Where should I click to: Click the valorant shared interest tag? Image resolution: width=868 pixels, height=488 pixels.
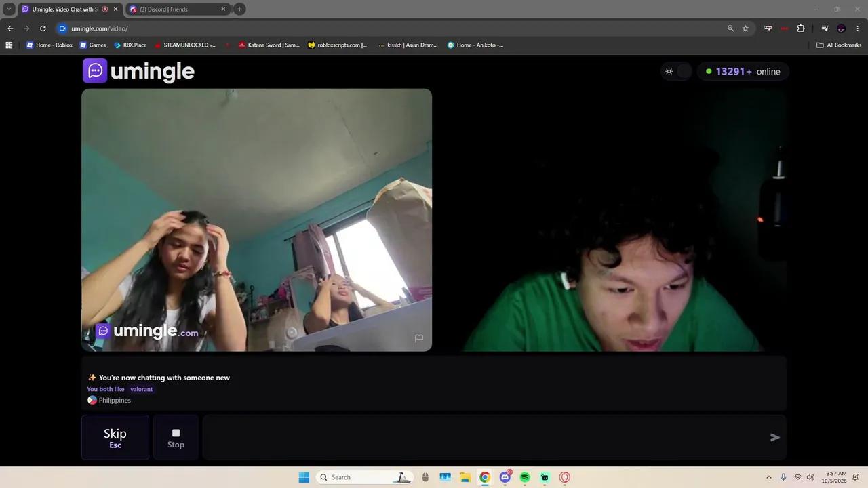(141, 389)
